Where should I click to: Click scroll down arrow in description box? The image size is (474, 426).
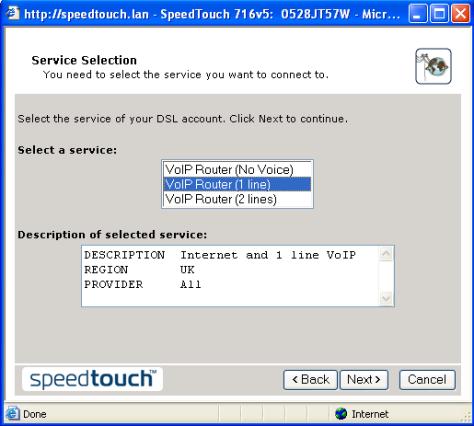click(386, 298)
